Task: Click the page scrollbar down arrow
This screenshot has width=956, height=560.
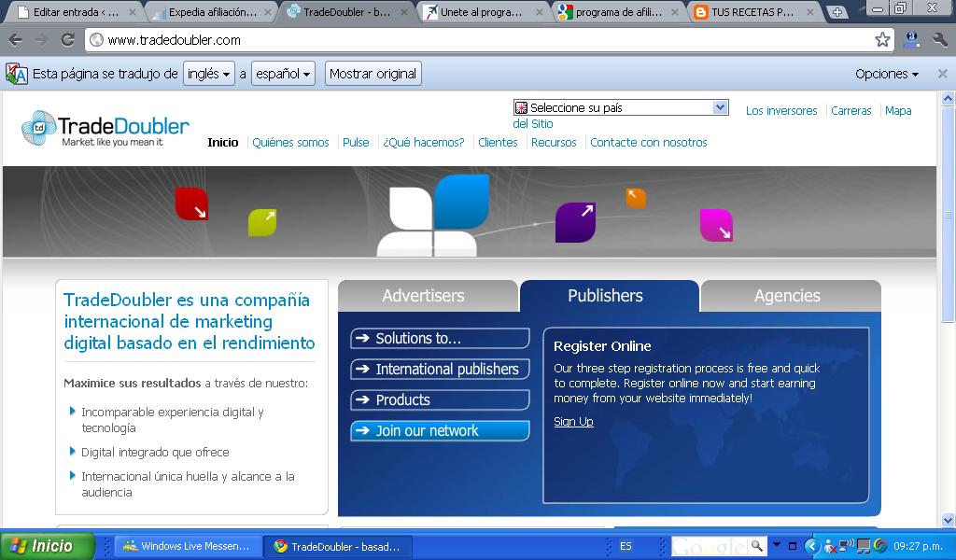Action: 948,521
